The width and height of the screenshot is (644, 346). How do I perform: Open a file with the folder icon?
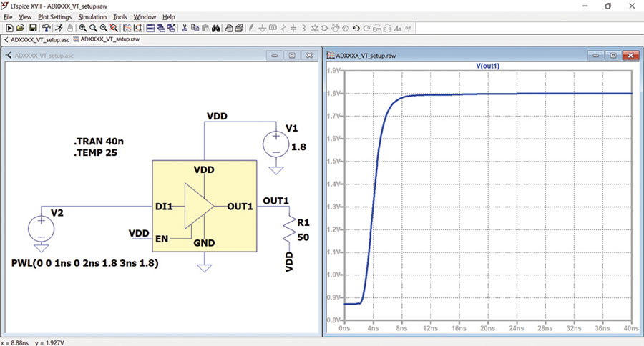[x=20, y=28]
